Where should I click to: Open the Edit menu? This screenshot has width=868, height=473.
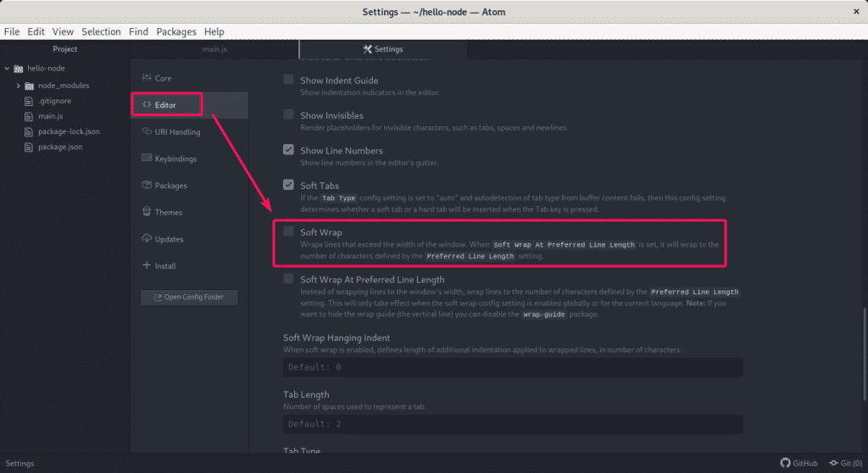[x=36, y=31]
